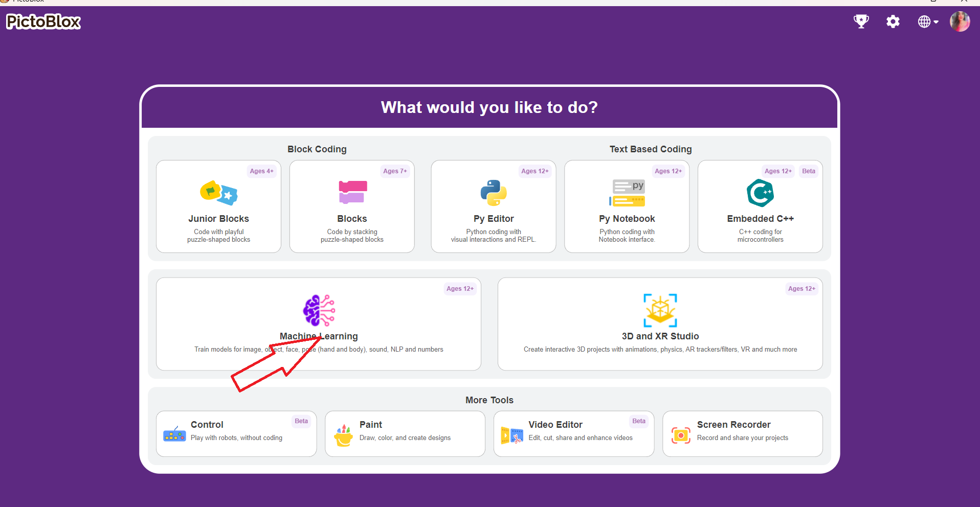Screen dimensions: 980x507
Task: Click the Screen Recorder icon
Action: click(x=681, y=435)
